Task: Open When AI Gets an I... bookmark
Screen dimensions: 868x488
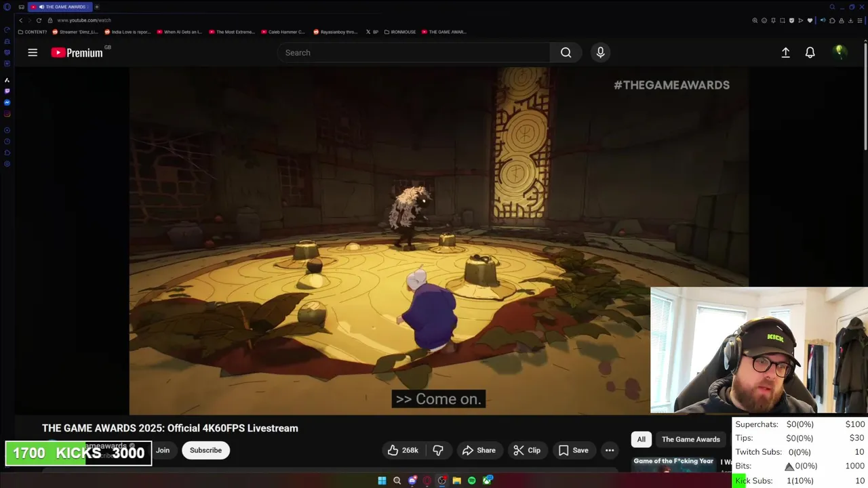Action: [x=180, y=32]
